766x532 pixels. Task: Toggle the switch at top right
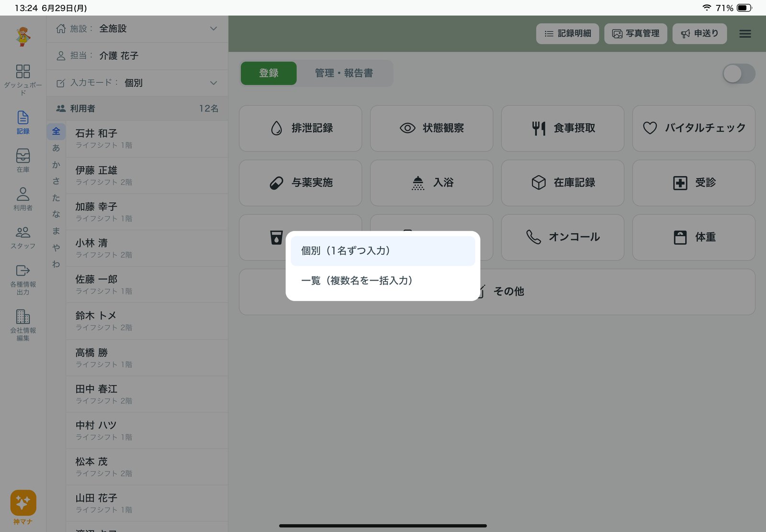point(739,74)
